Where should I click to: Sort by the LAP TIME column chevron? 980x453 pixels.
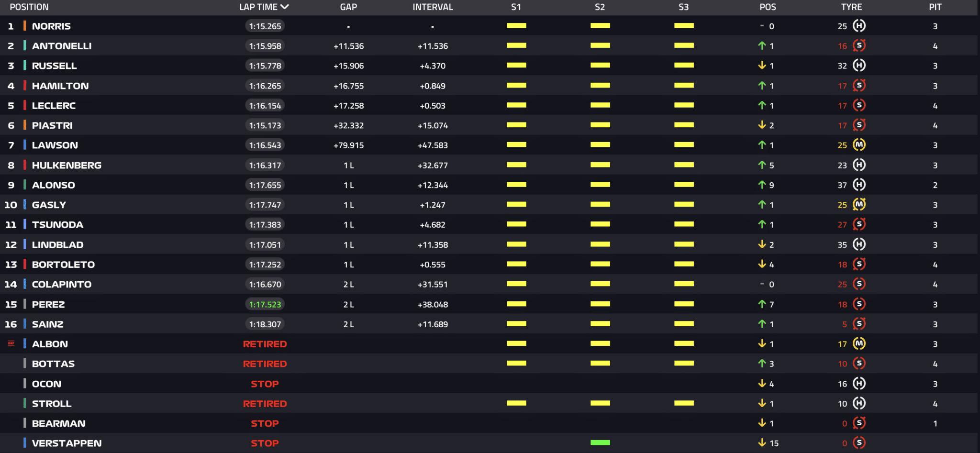point(285,7)
